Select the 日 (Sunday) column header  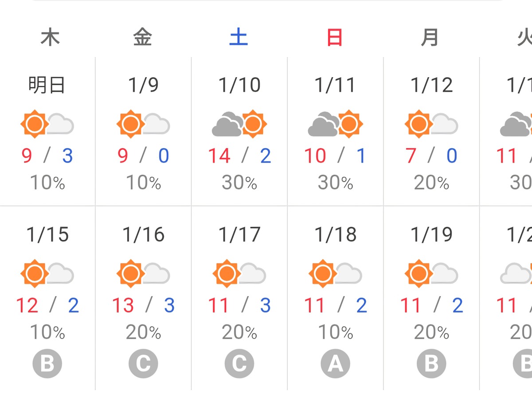335,38
